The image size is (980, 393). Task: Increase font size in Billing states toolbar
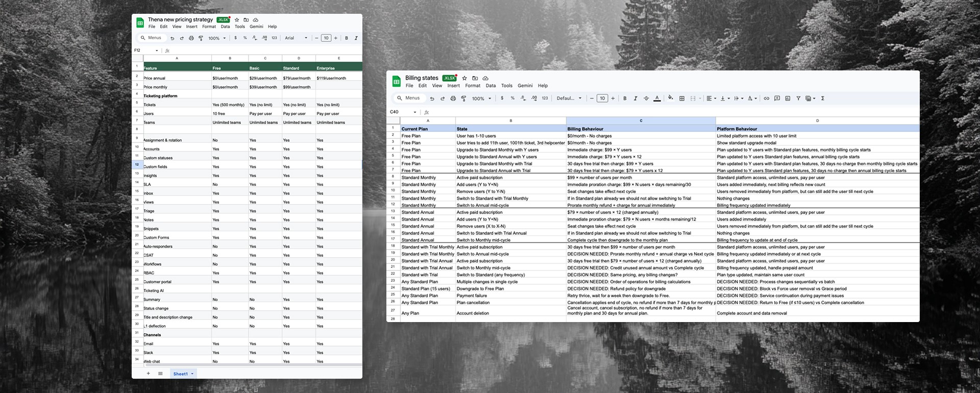(613, 99)
